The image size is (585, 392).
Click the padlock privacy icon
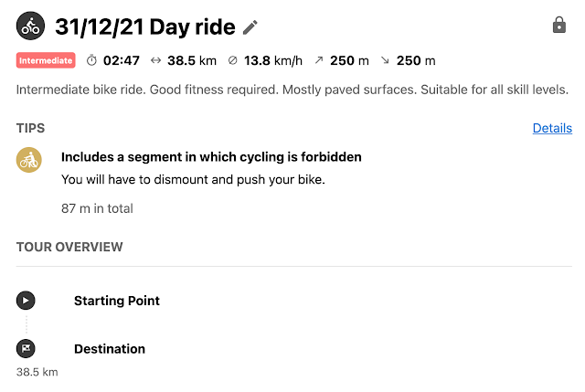tap(559, 26)
